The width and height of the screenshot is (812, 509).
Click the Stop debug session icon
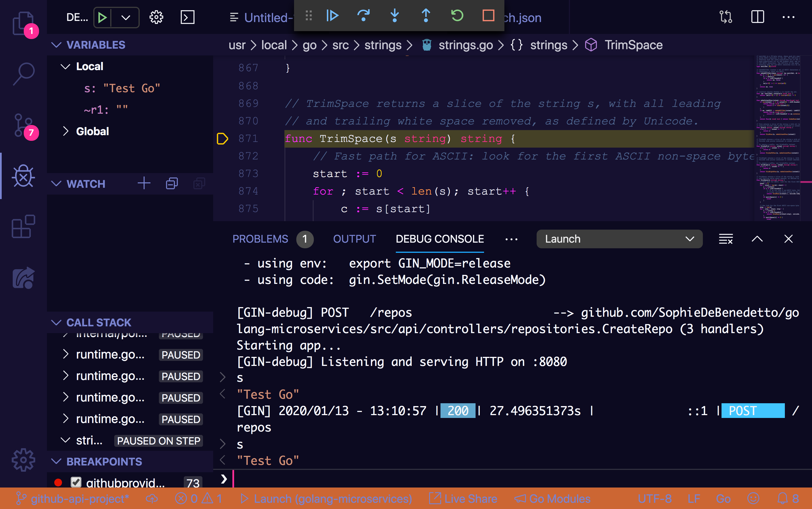point(489,16)
